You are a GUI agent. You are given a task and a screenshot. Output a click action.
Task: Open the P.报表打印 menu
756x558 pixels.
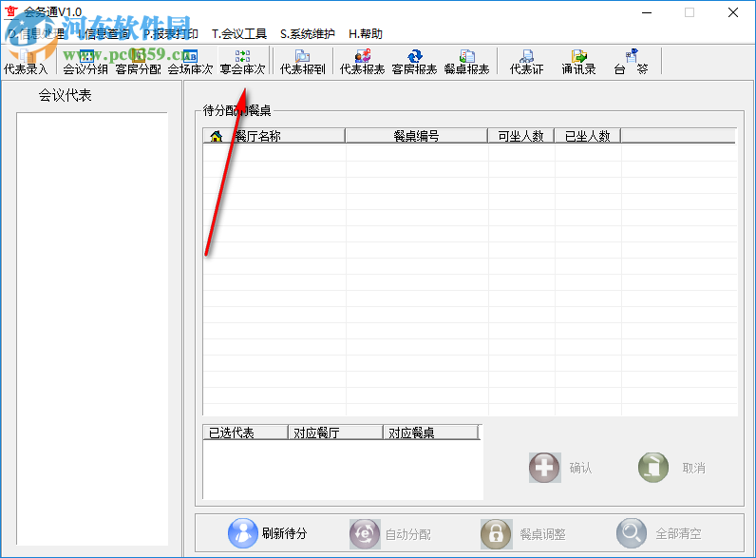tap(171, 34)
